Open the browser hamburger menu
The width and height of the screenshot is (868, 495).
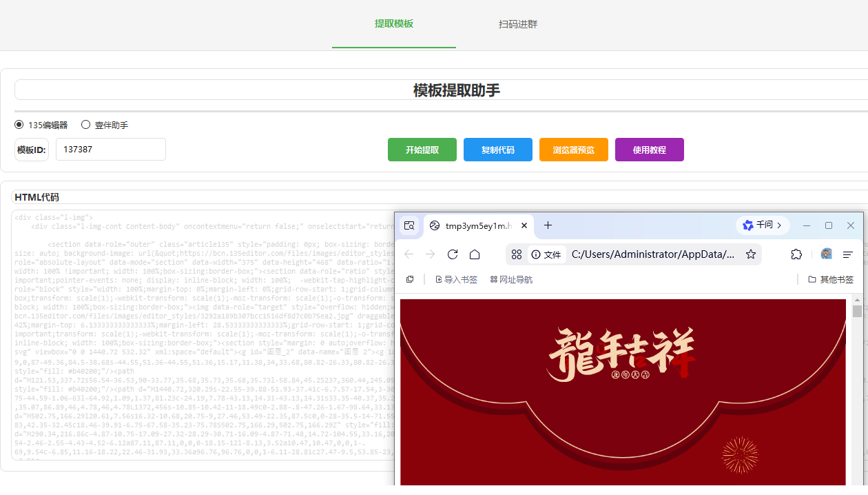pos(848,254)
